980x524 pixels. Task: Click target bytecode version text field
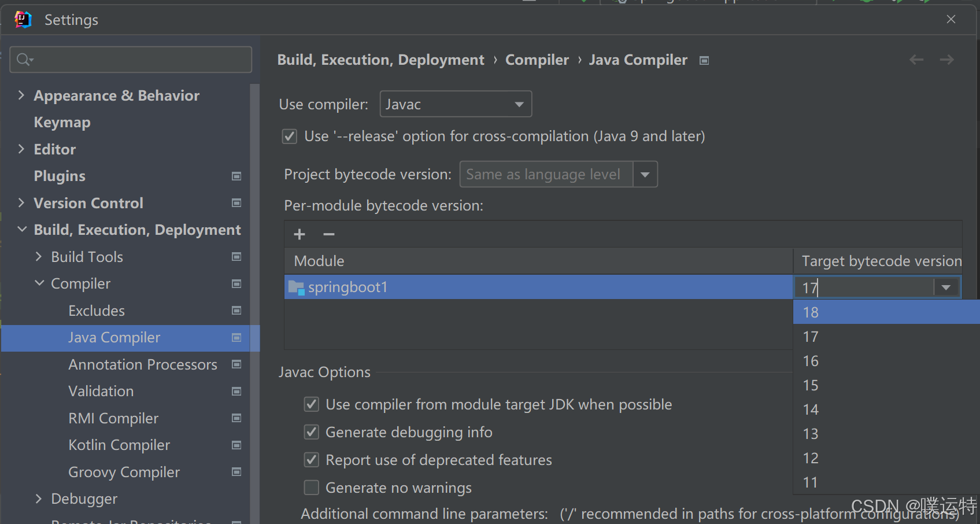pyautogui.click(x=864, y=287)
